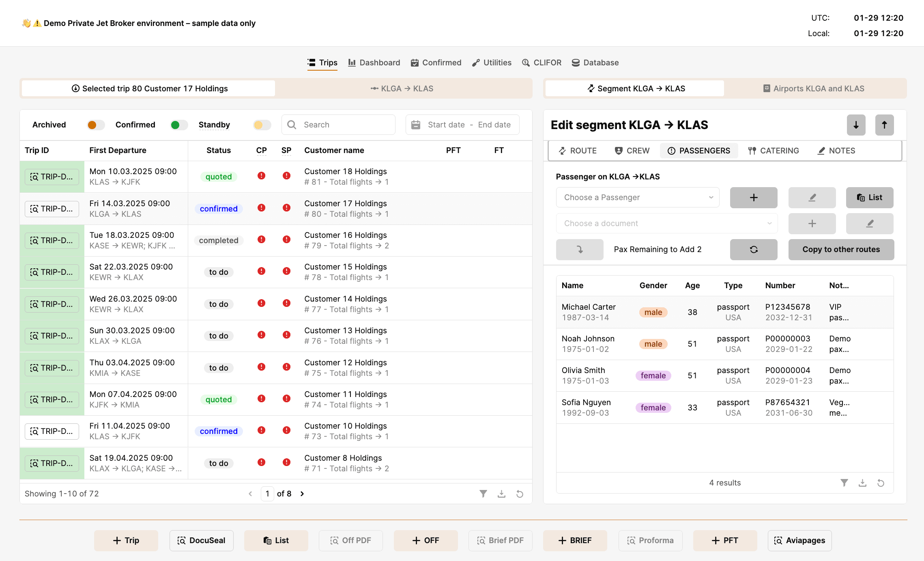Expand the Choose a document dropdown

click(666, 223)
